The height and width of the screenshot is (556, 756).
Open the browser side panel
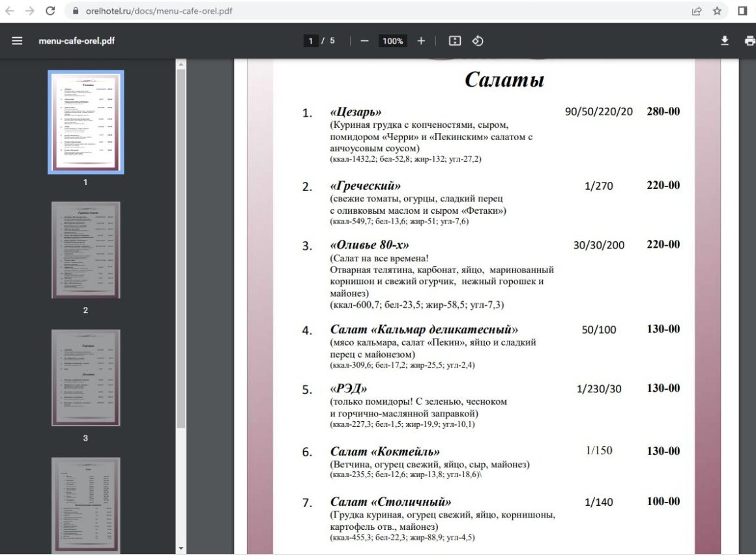coord(742,11)
